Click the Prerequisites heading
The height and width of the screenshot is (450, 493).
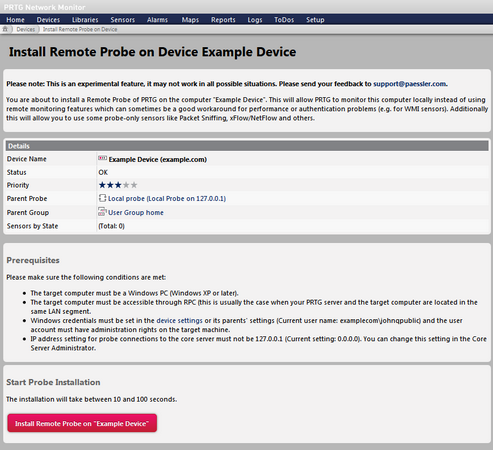(33, 260)
